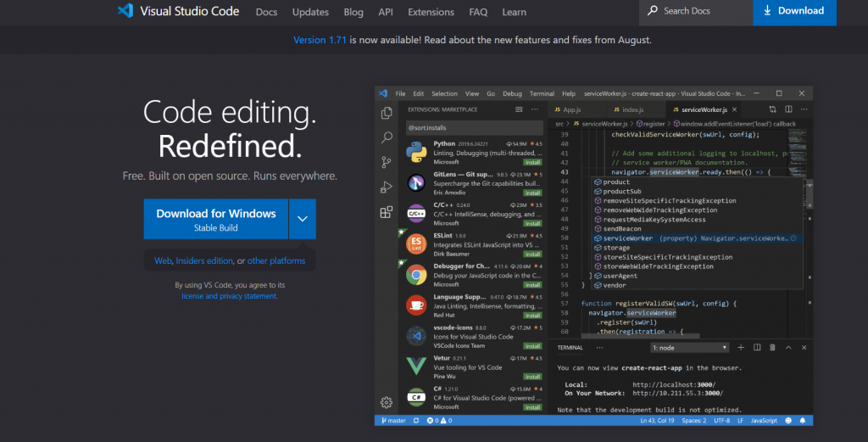Viewport: 868px width, 442px height.
Task: Click the feedback smiley in status bar
Action: point(788,421)
